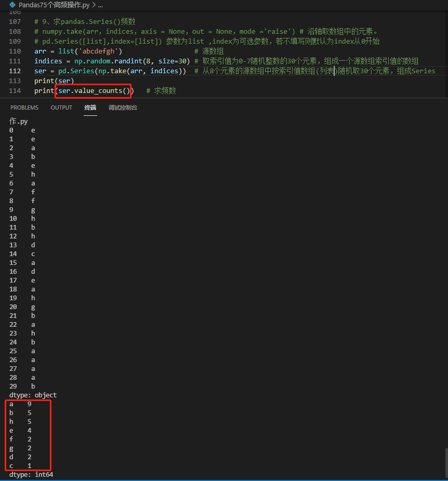Screen dimensions: 448x481
Task: Click the breadcrumb ellipsis after file name
Action: coord(100,5)
